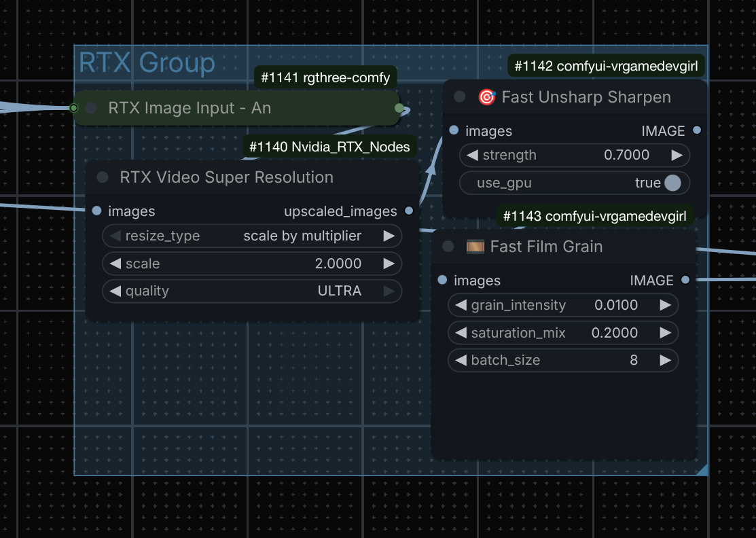Click images input port on RTX Video Super Resolution
756x538 pixels.
point(96,211)
